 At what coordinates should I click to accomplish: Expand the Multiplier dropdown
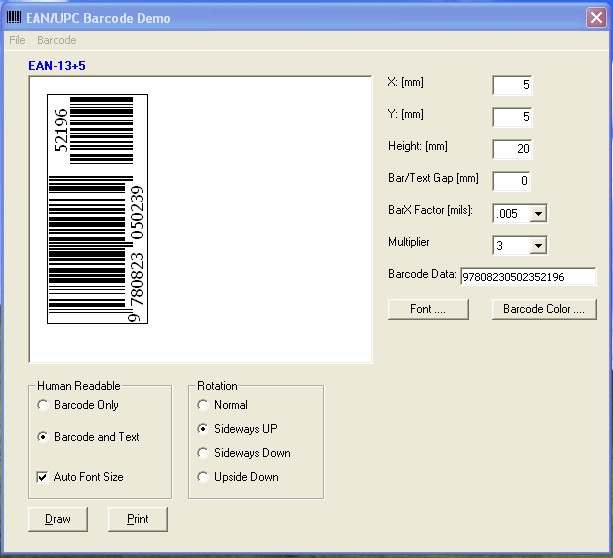point(538,245)
